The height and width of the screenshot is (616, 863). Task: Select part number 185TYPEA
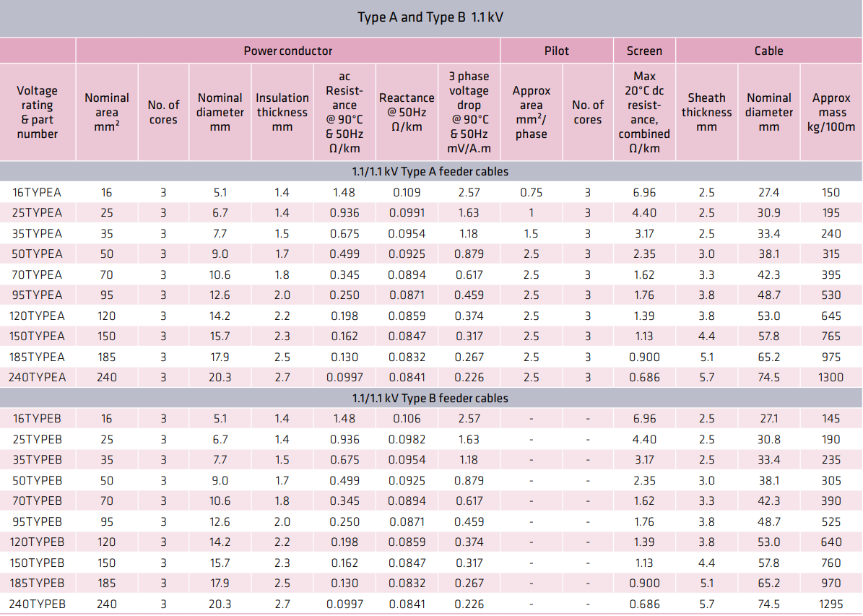click(37, 357)
